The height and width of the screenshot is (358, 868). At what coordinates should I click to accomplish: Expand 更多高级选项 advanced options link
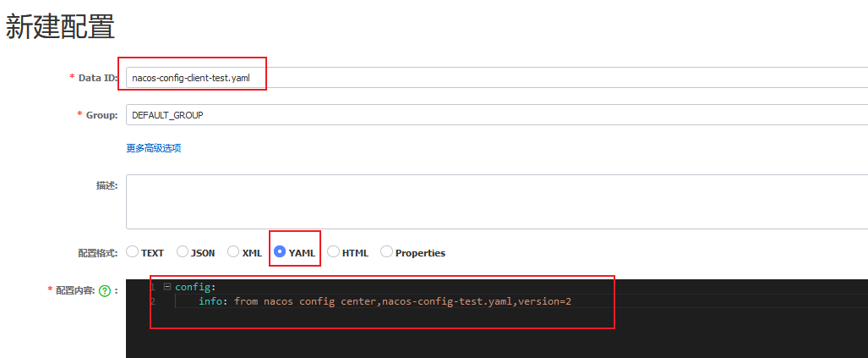153,148
